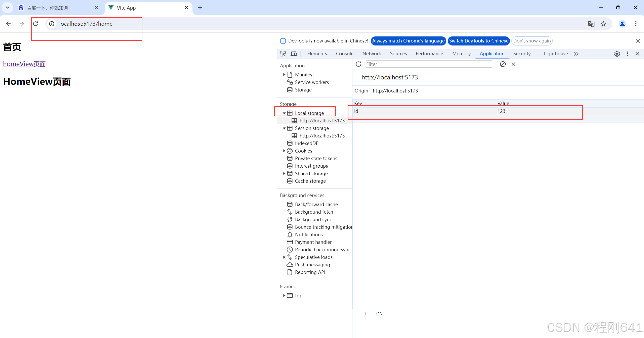
Task: Expand the Cookies tree node
Action: point(284,151)
